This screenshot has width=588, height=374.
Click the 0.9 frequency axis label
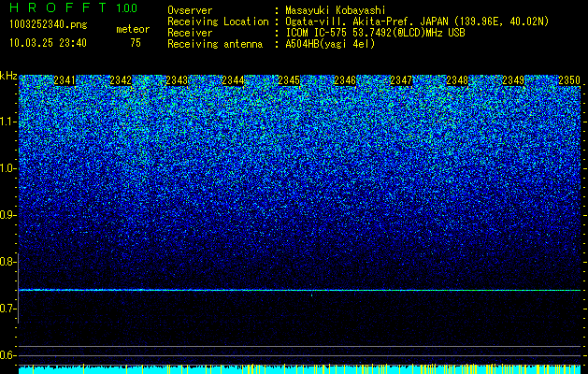coord(7,215)
